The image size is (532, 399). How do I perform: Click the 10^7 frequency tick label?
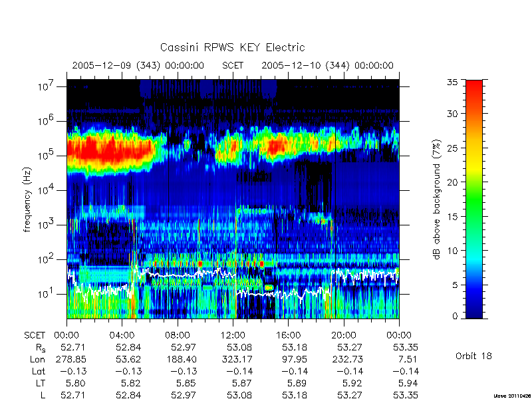45,86
